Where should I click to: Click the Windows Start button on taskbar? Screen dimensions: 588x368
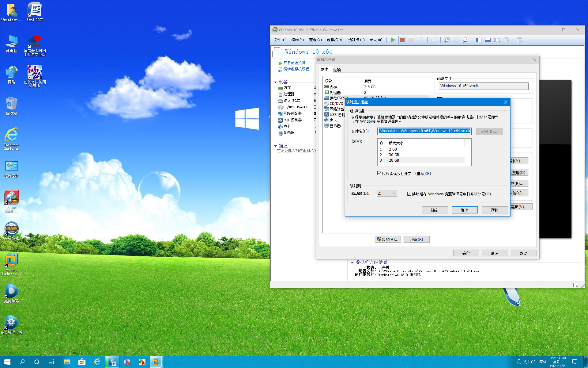tap(7, 362)
